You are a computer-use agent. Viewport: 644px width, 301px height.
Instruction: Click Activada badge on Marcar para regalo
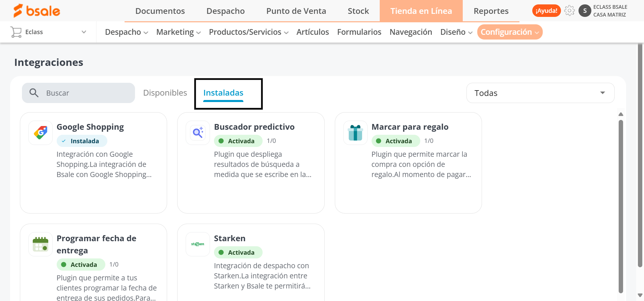coord(396,141)
